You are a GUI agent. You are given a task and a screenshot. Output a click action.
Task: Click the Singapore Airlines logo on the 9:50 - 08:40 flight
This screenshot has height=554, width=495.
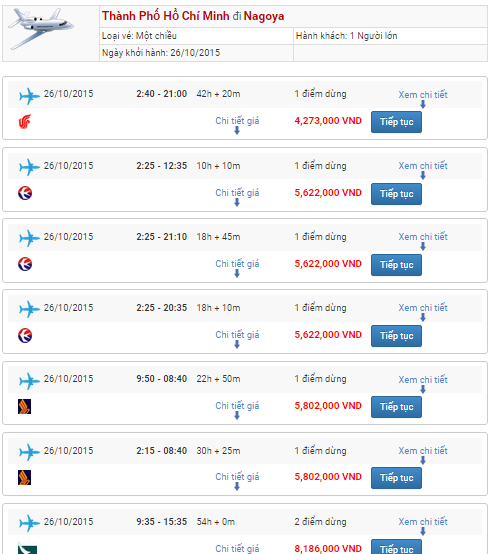coord(24,406)
